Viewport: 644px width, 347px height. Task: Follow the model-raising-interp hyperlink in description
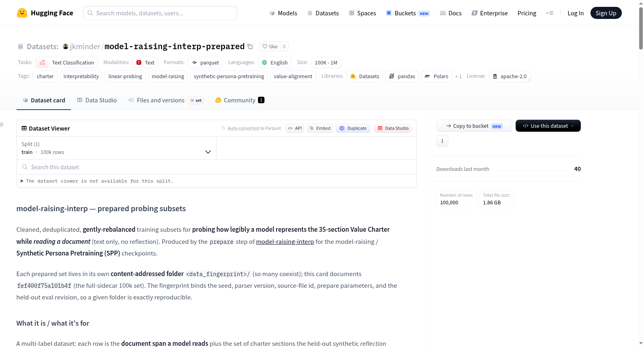click(x=285, y=241)
